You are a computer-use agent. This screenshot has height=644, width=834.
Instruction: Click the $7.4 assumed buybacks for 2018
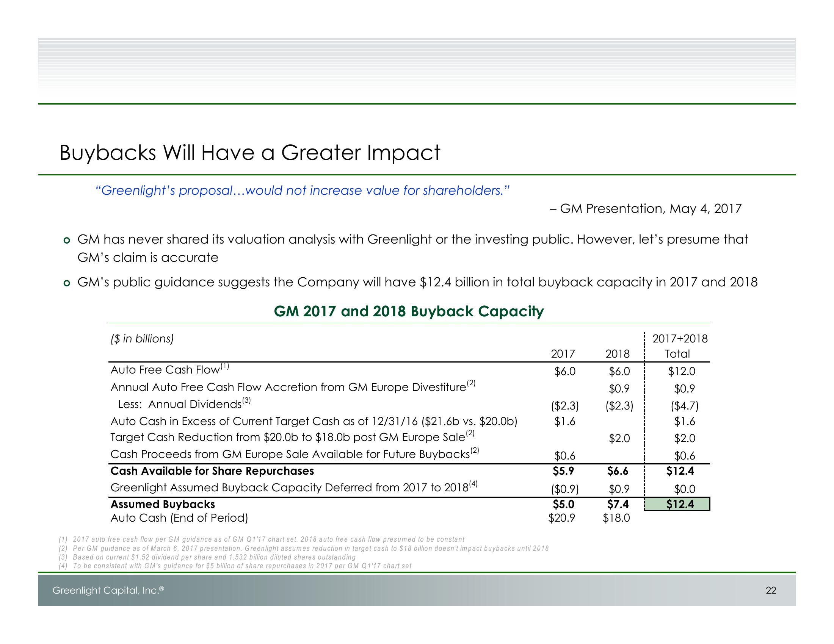click(618, 504)
